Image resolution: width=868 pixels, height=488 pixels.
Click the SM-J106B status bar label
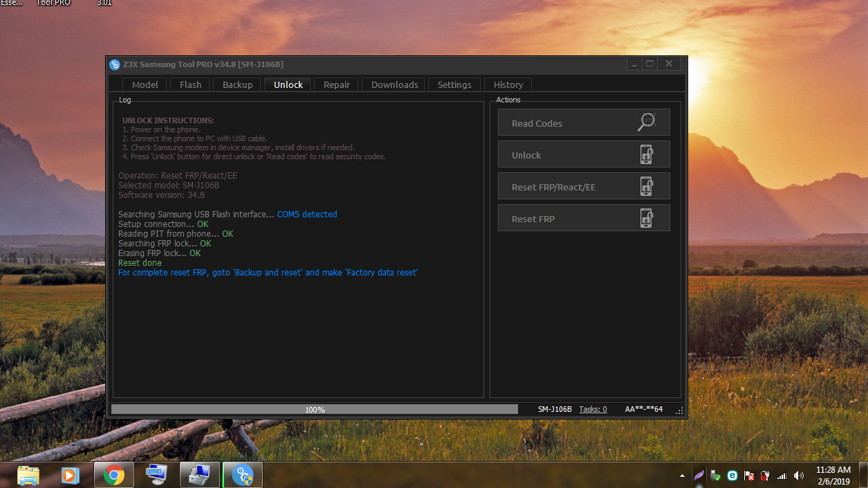pos(555,409)
